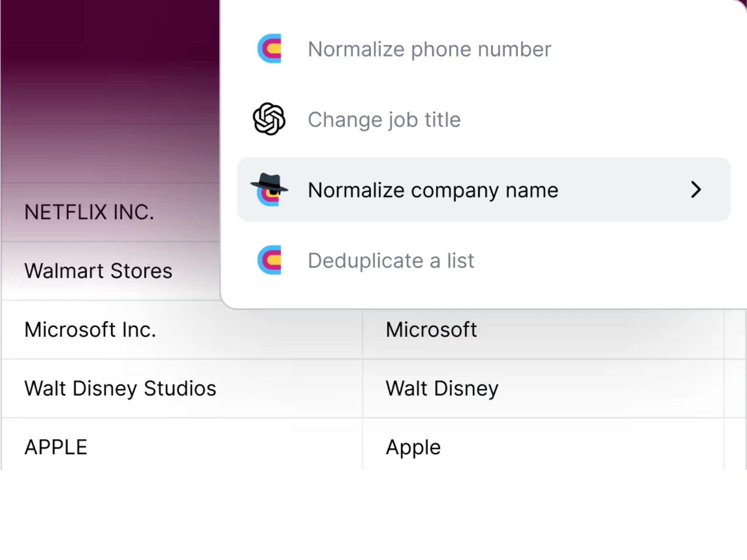This screenshot has width=747, height=560.
Task: Click the empty cell directly above NETFLIX INC.
Action: tap(110, 154)
